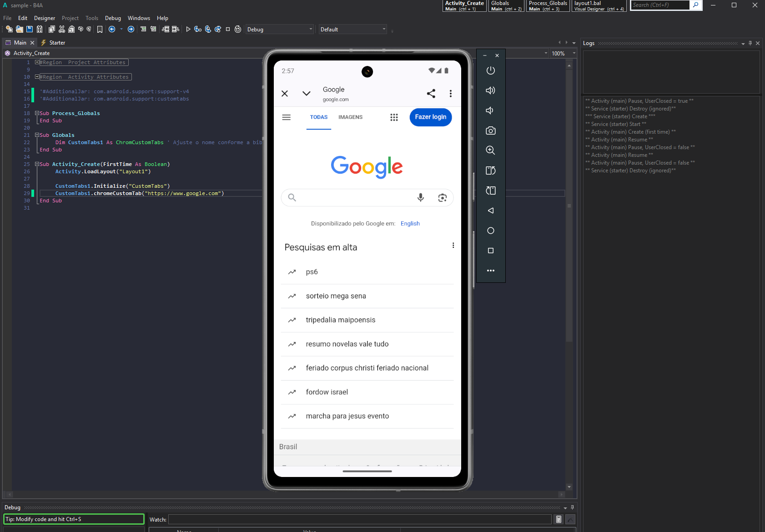Open the Google hamburger menu

coord(287,117)
